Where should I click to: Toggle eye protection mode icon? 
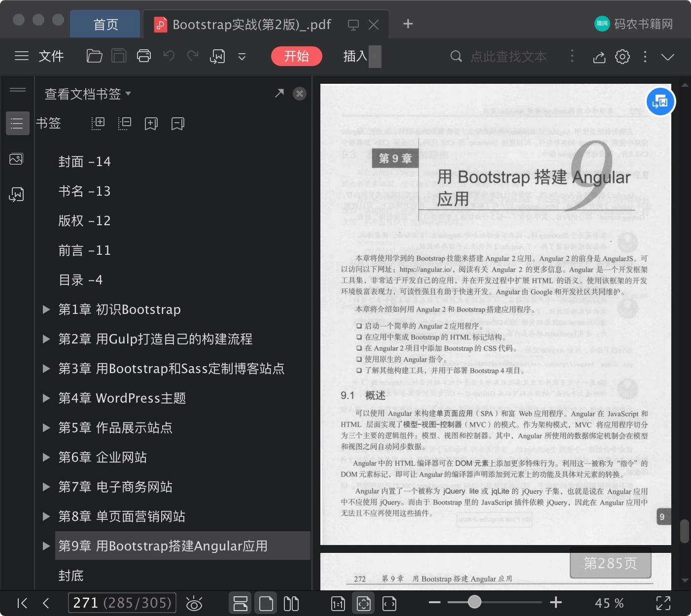click(x=194, y=603)
